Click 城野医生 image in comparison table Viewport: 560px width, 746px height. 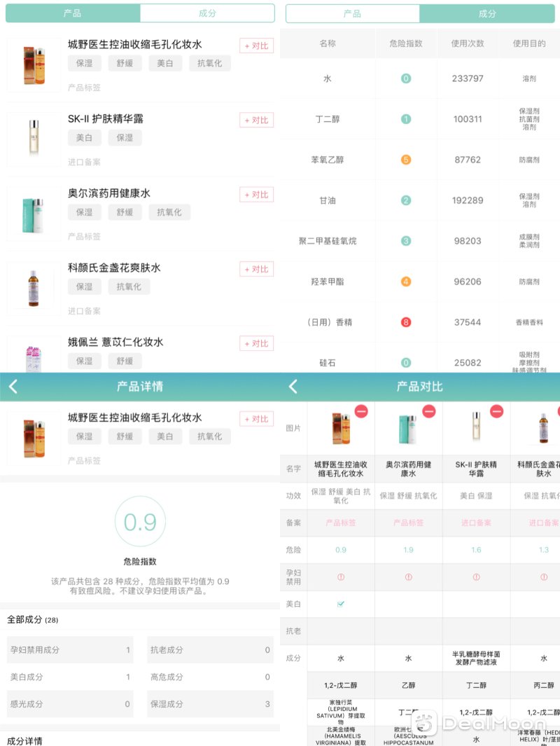341,428
